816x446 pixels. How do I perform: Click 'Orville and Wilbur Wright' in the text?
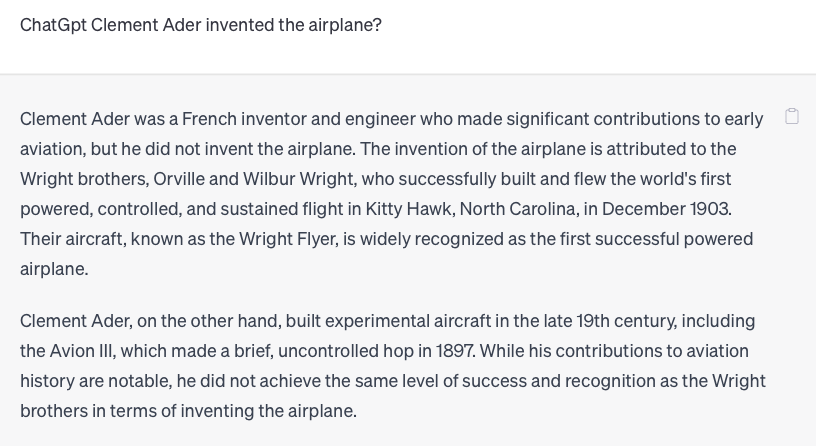(255, 179)
